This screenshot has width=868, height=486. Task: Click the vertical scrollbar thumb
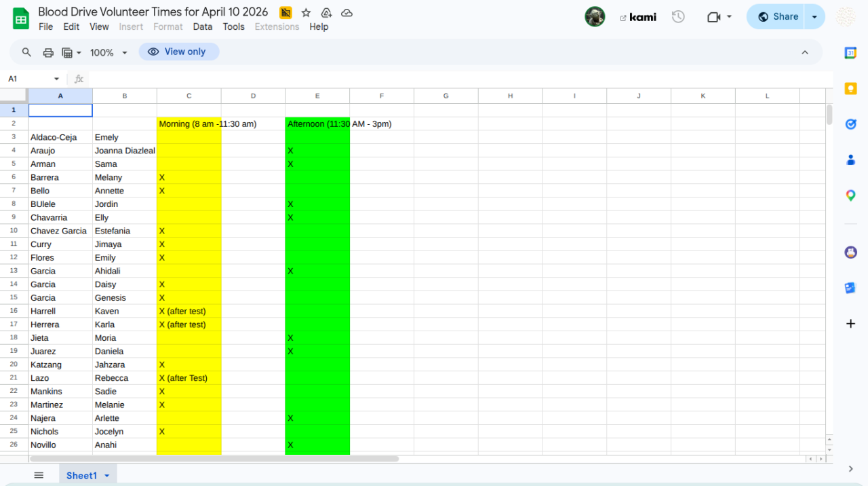[x=829, y=115]
